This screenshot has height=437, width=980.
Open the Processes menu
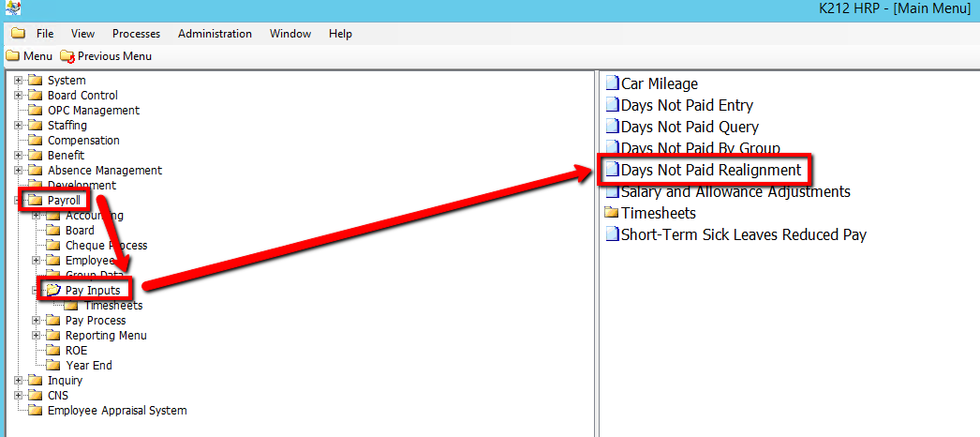[136, 34]
